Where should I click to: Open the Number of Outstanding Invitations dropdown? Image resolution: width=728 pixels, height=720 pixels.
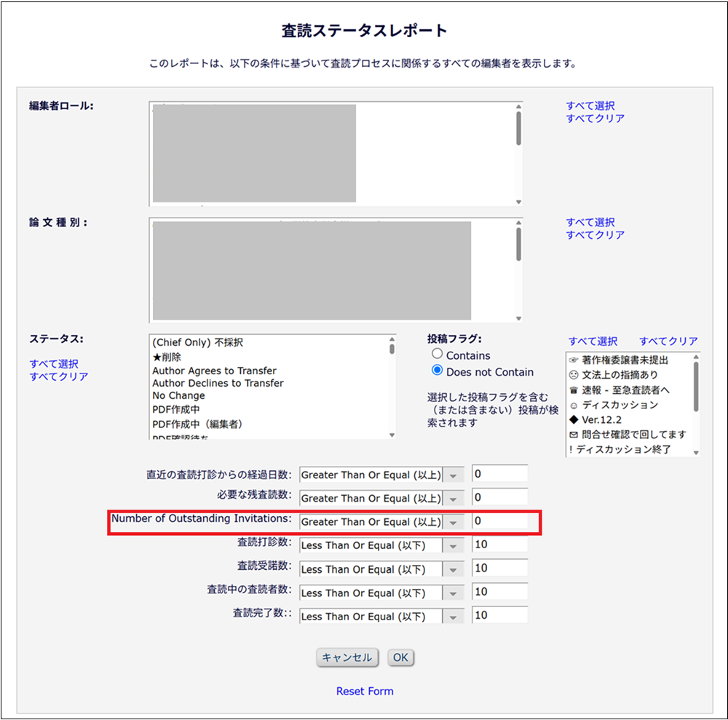[381, 522]
